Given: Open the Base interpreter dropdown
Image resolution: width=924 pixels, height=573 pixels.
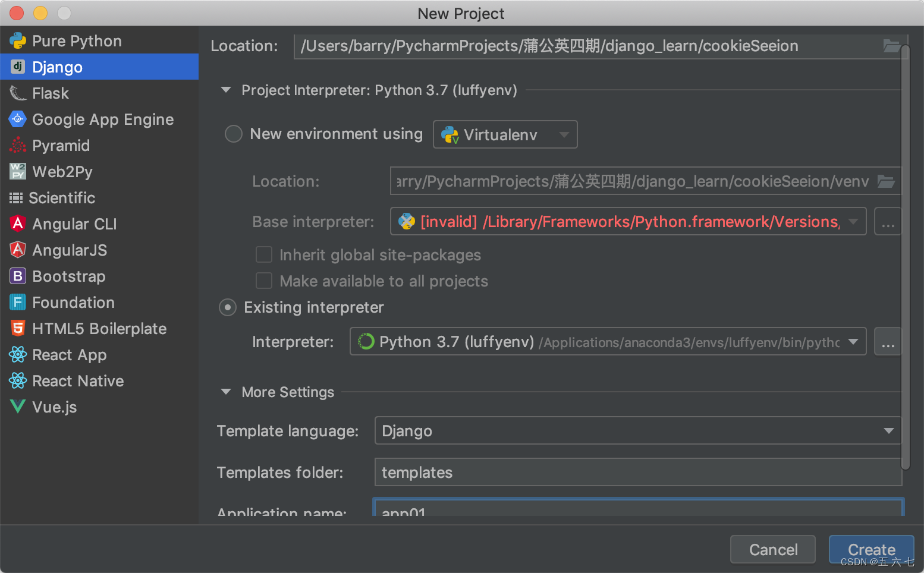Looking at the screenshot, I should (628, 222).
